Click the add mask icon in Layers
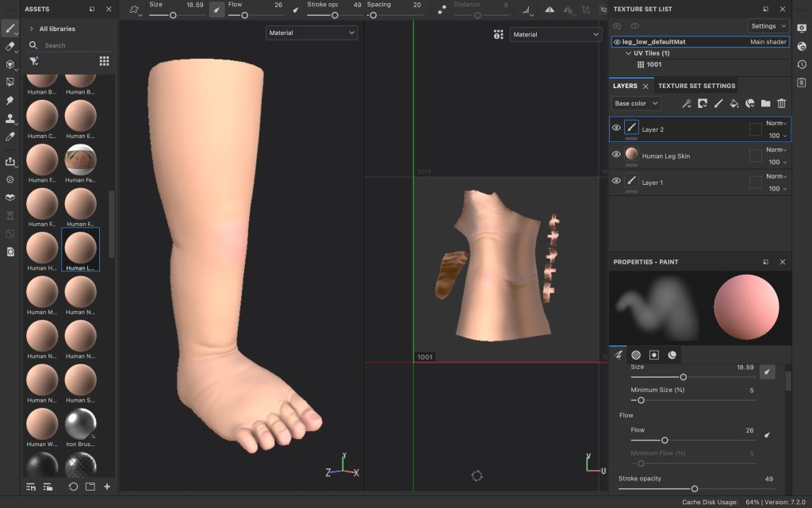The image size is (812, 508). point(703,104)
